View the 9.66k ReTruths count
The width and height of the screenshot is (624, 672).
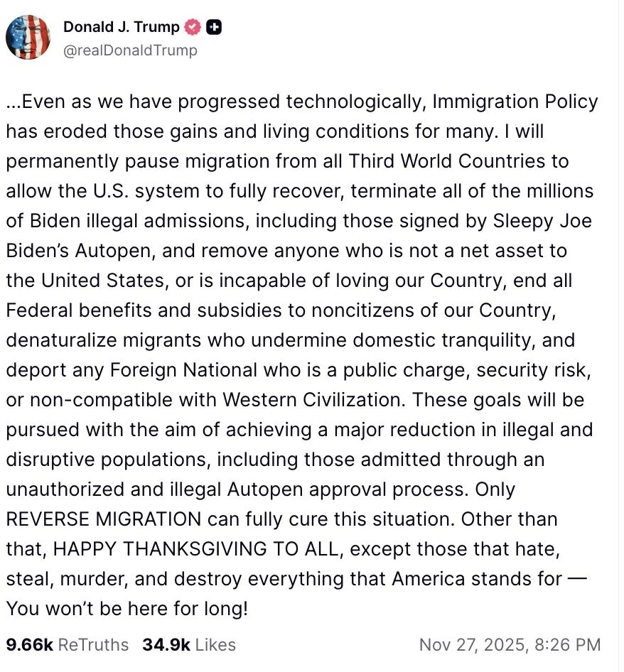[x=30, y=644]
